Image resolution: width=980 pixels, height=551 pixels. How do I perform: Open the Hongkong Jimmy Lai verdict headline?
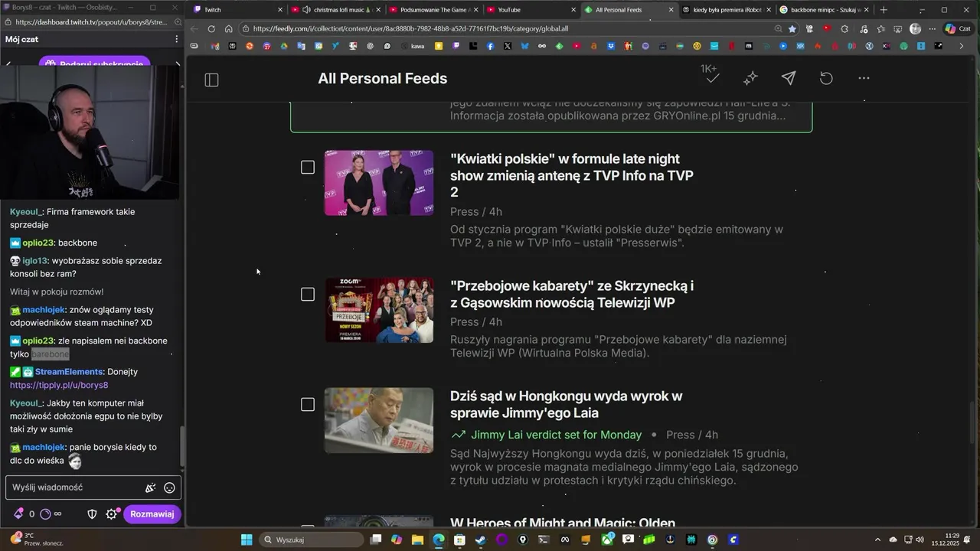tap(566, 404)
